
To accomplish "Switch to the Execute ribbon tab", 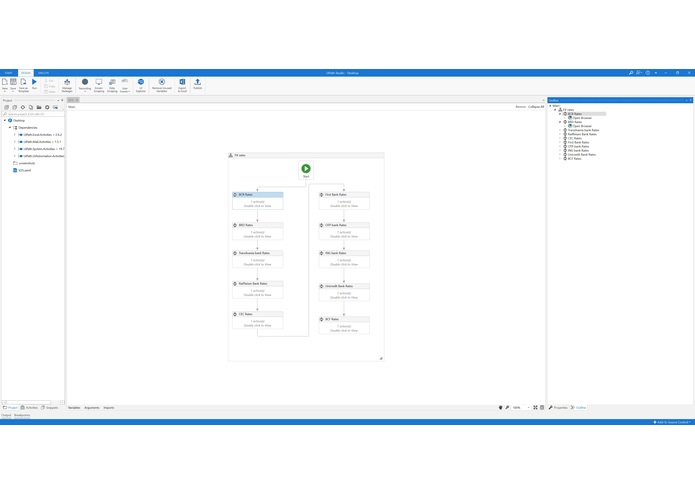I will pyautogui.click(x=43, y=73).
